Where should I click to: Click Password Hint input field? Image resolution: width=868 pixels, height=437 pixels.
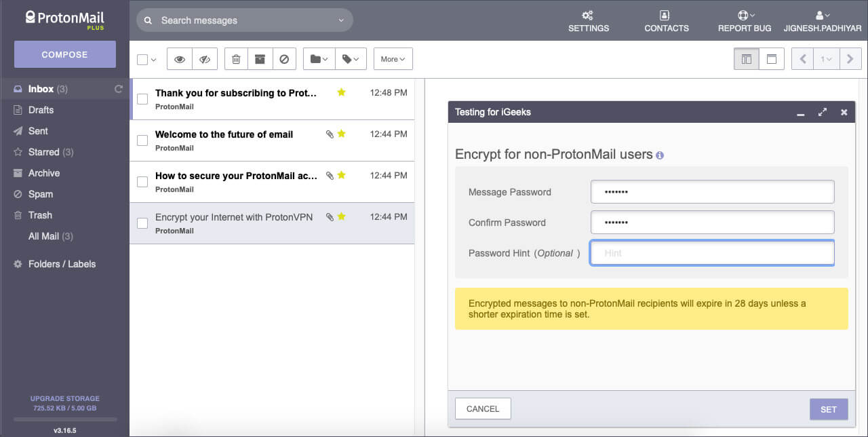(712, 252)
